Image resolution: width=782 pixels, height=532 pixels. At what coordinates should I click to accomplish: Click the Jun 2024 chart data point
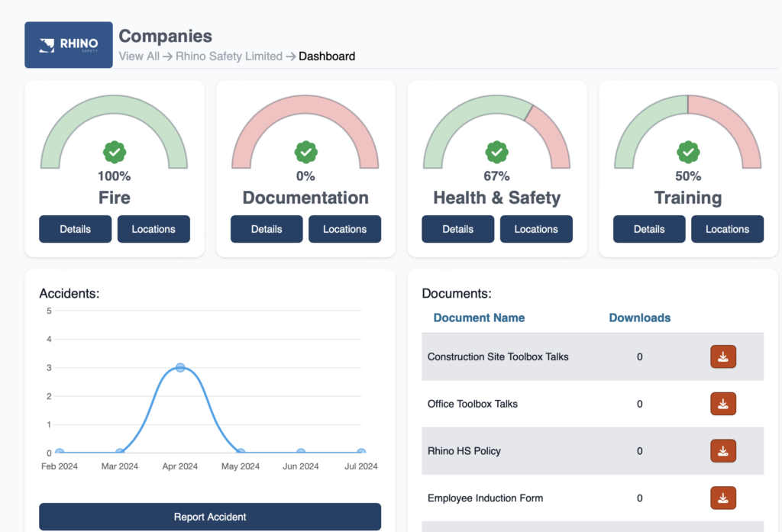click(301, 452)
